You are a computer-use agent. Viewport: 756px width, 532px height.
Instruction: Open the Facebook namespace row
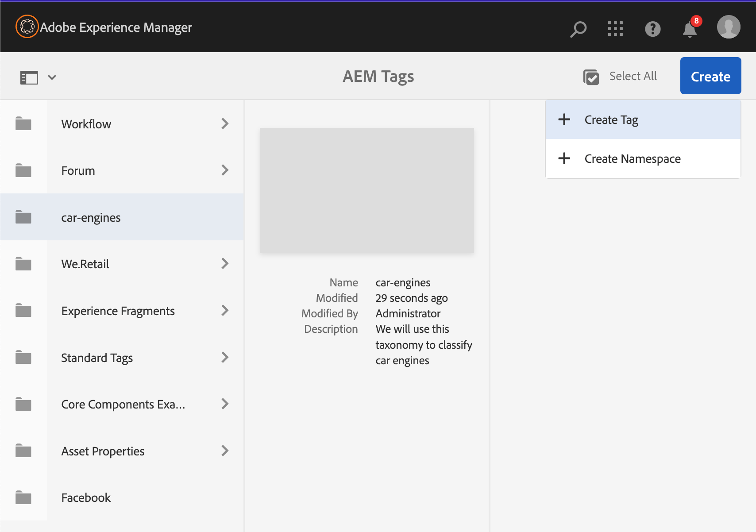tap(122, 497)
